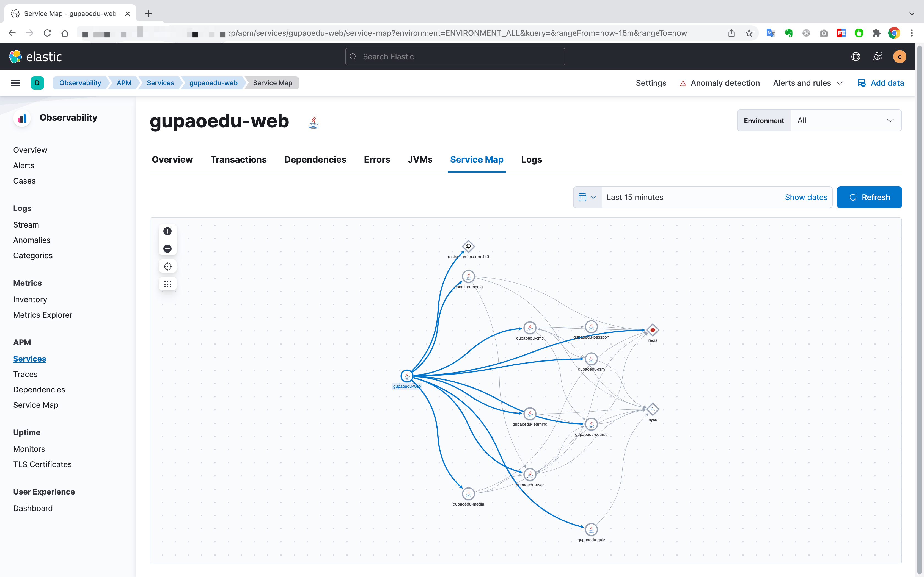Select the Service Map tab
This screenshot has width=924, height=577.
pos(476,159)
